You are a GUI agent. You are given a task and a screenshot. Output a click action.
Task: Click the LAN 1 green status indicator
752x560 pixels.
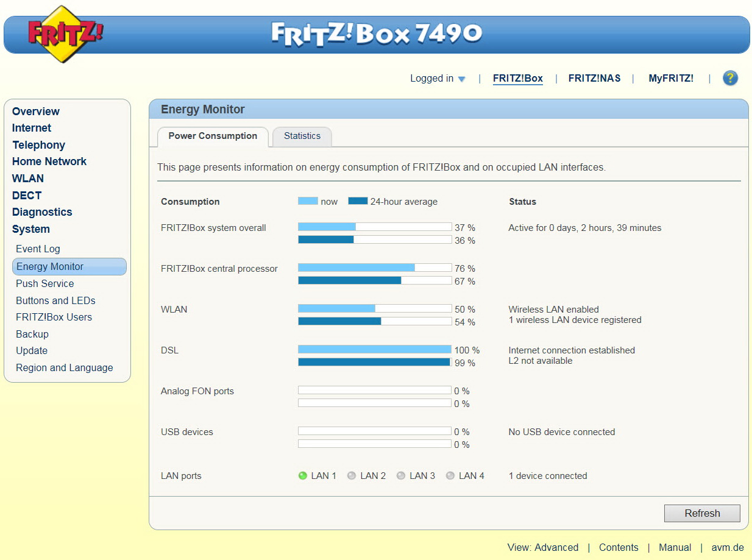(x=302, y=476)
